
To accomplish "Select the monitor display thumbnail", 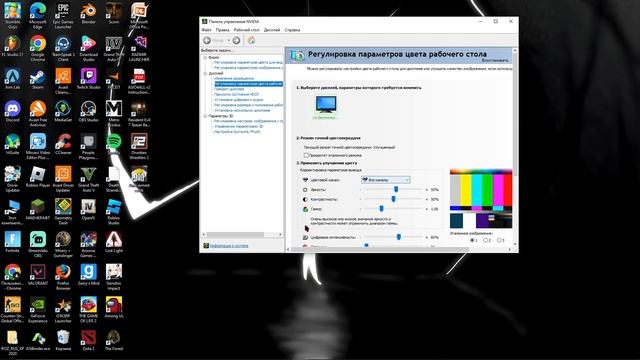I will 326,104.
